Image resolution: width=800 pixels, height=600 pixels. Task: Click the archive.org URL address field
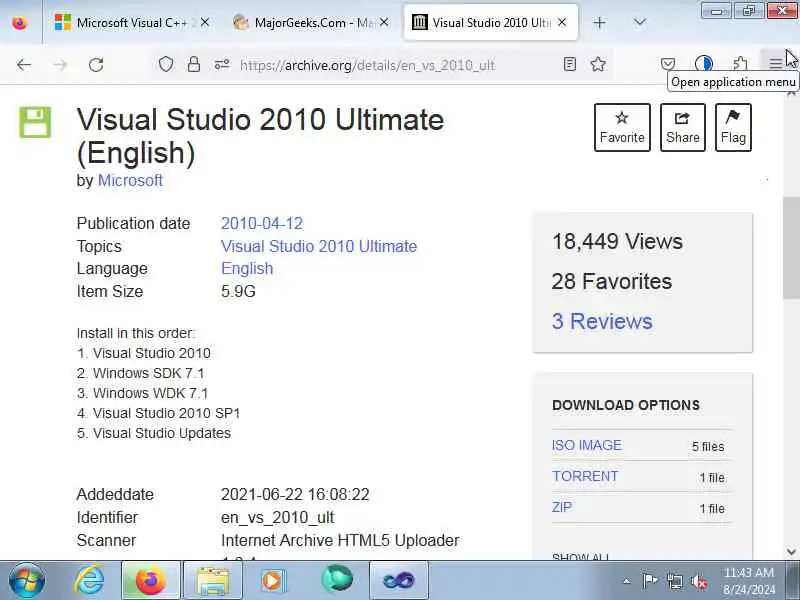[367, 65]
